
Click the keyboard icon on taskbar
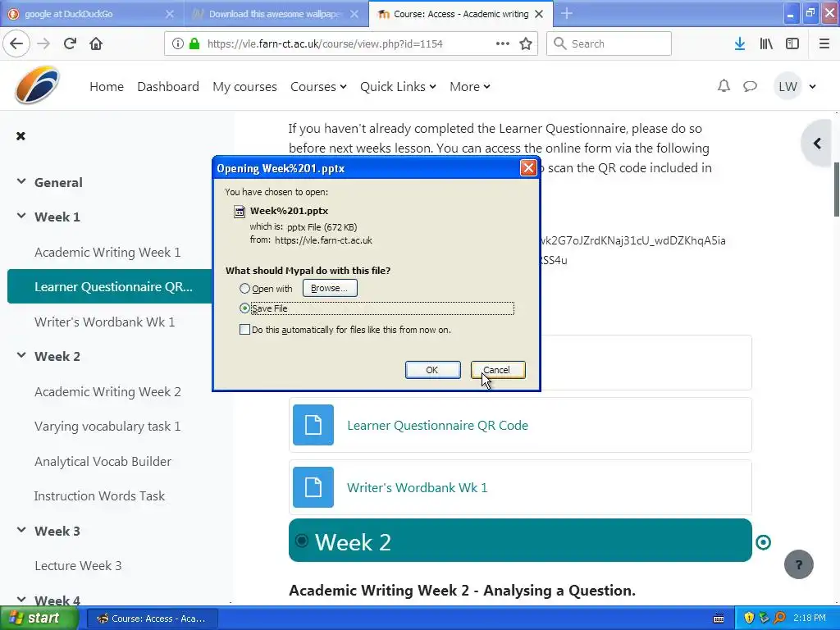click(x=719, y=619)
